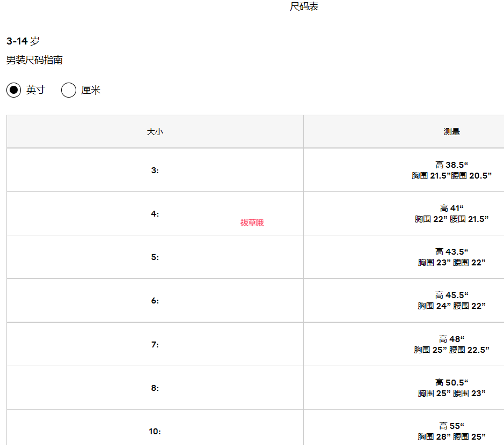504x445 pixels.
Task: Click the 3-14 岁 heading
Action: (23, 41)
